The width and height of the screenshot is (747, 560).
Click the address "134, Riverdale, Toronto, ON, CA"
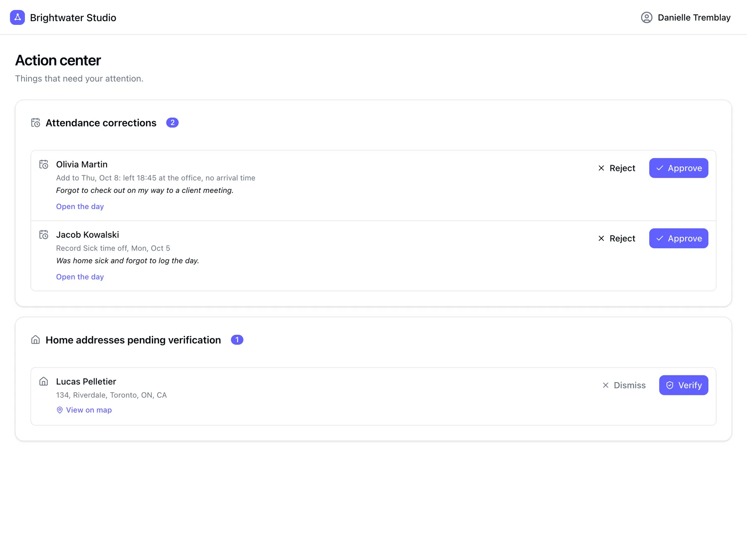point(111,395)
